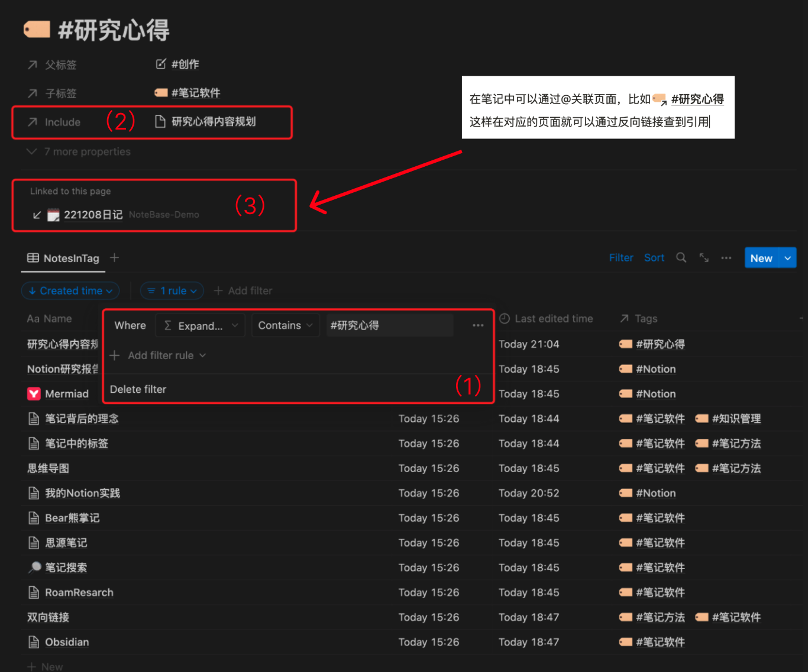
Task: Click the #知识管理 tag in 笔记背后的理念 row
Action: [728, 419]
